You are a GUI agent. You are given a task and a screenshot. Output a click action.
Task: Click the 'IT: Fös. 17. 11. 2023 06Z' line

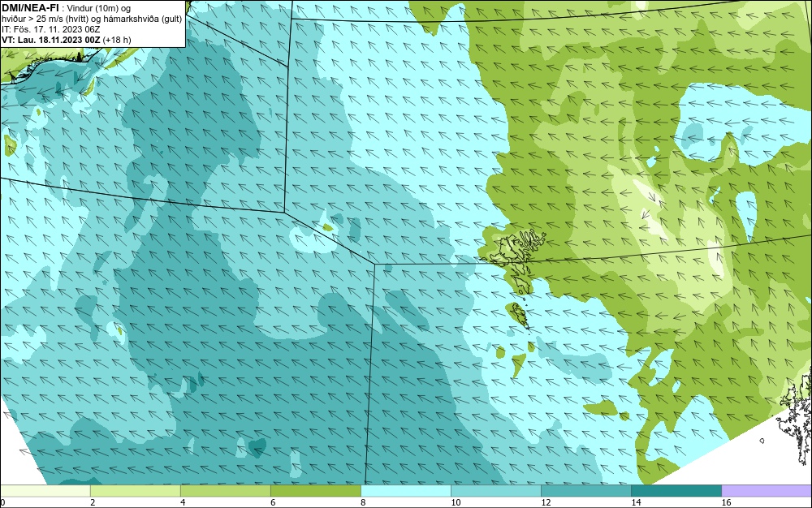pyautogui.click(x=50, y=29)
